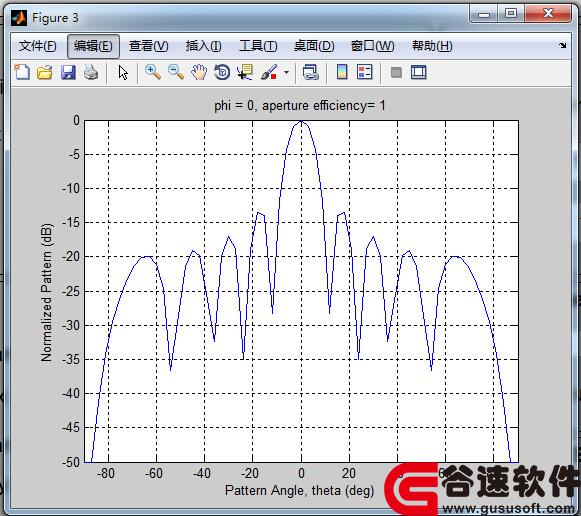
Task: Insert a colorbar using toolbar icon
Action: point(342,72)
